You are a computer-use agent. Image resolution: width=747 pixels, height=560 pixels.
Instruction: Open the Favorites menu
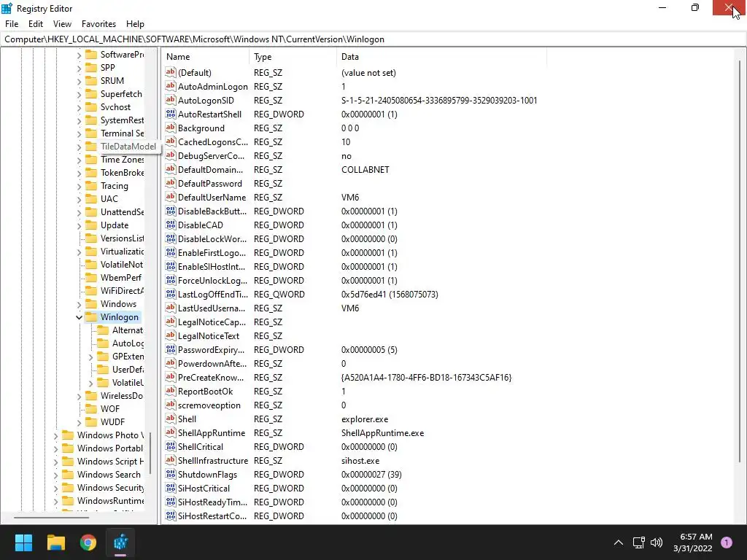pyautogui.click(x=98, y=24)
